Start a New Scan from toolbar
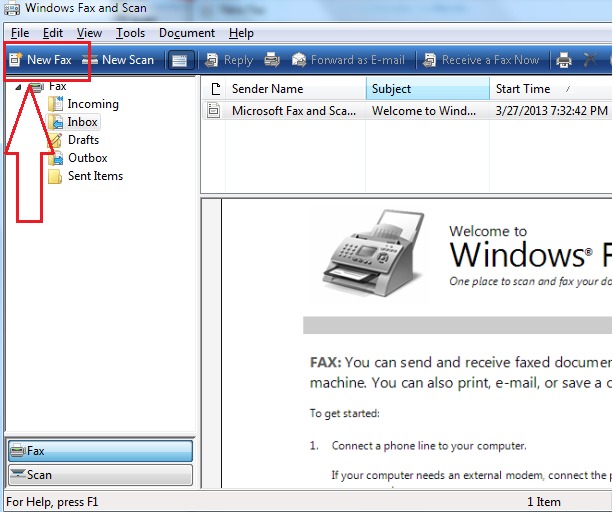Viewport: 613px width, 516px height. [x=118, y=60]
